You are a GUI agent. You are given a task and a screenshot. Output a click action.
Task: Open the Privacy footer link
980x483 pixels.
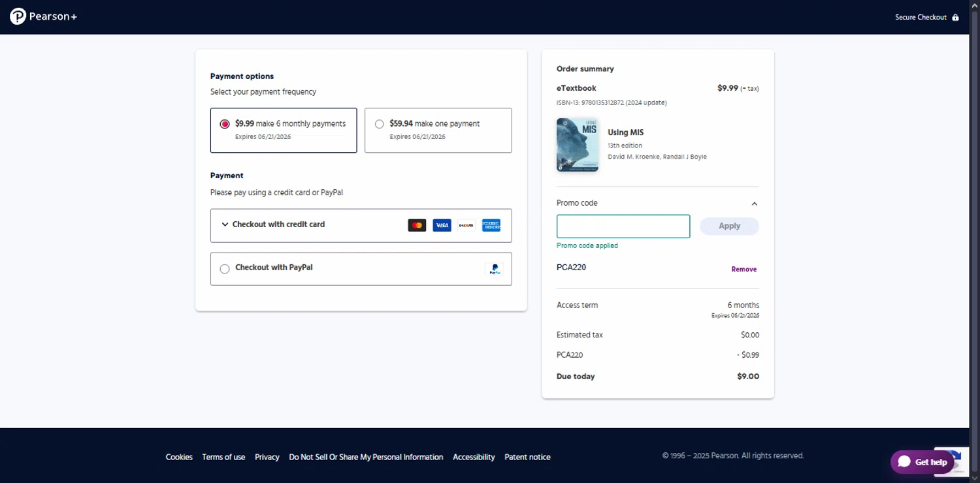[x=267, y=457]
